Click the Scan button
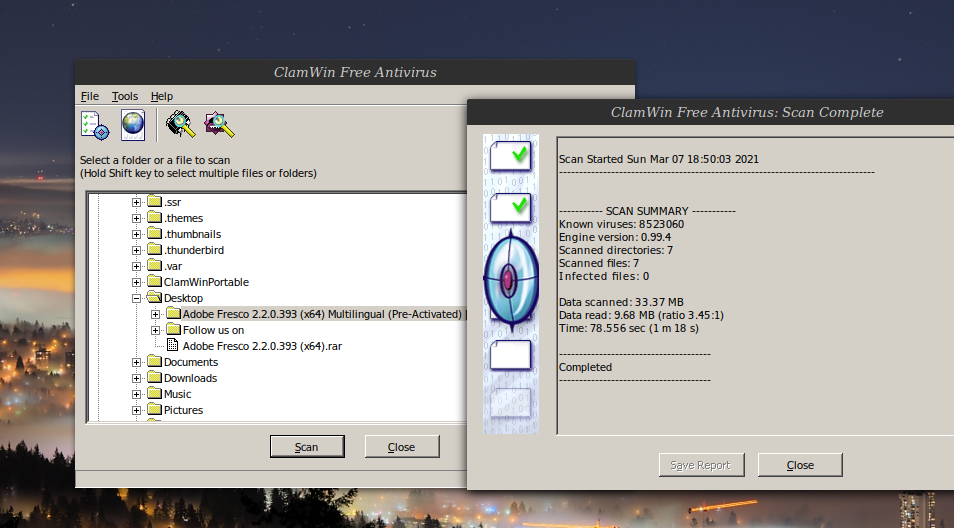This screenshot has height=528, width=954. [x=307, y=446]
